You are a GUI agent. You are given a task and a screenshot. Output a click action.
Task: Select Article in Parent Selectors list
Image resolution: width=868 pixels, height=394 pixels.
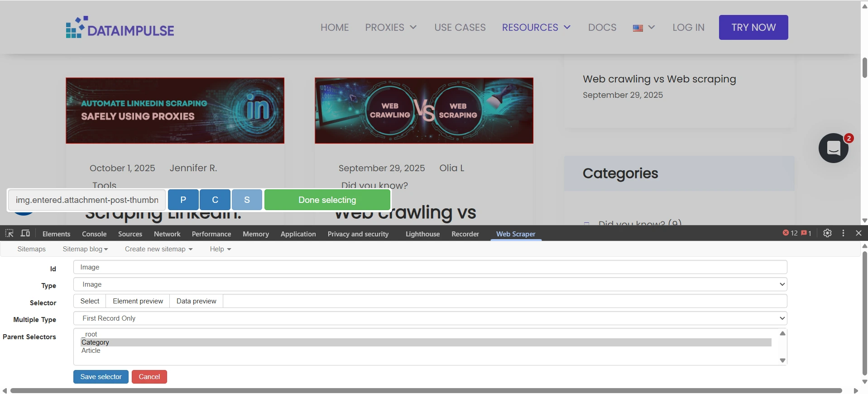(x=91, y=351)
